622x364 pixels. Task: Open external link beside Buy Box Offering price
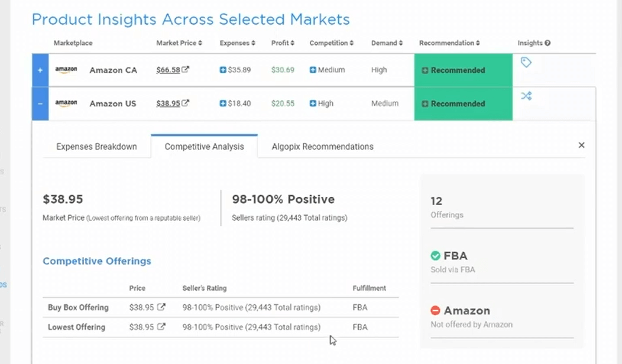160,307
